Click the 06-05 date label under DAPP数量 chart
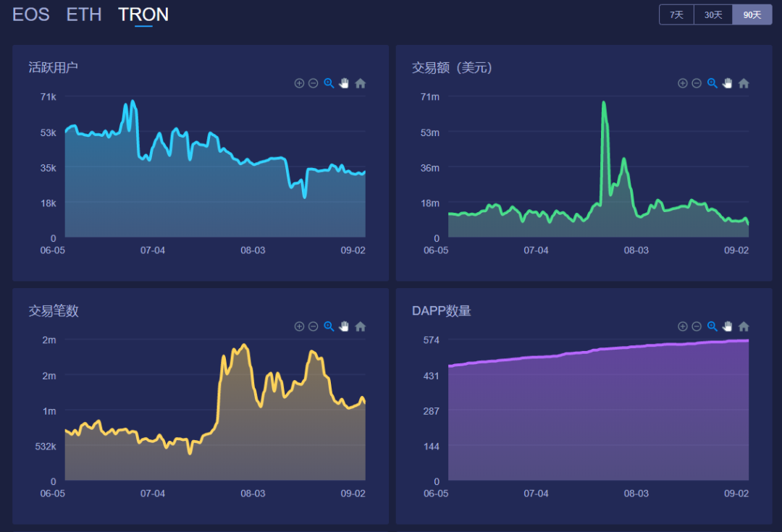The width and height of the screenshot is (782, 532). (x=436, y=494)
